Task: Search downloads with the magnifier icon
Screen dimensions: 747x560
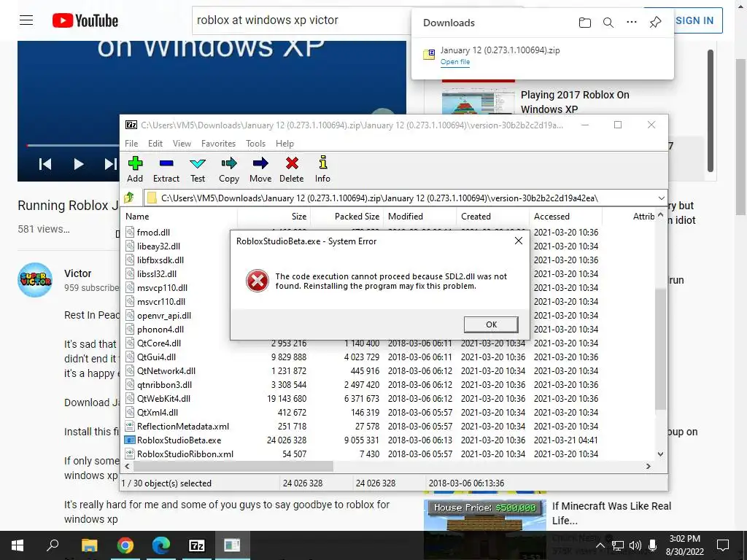Action: pyautogui.click(x=608, y=23)
